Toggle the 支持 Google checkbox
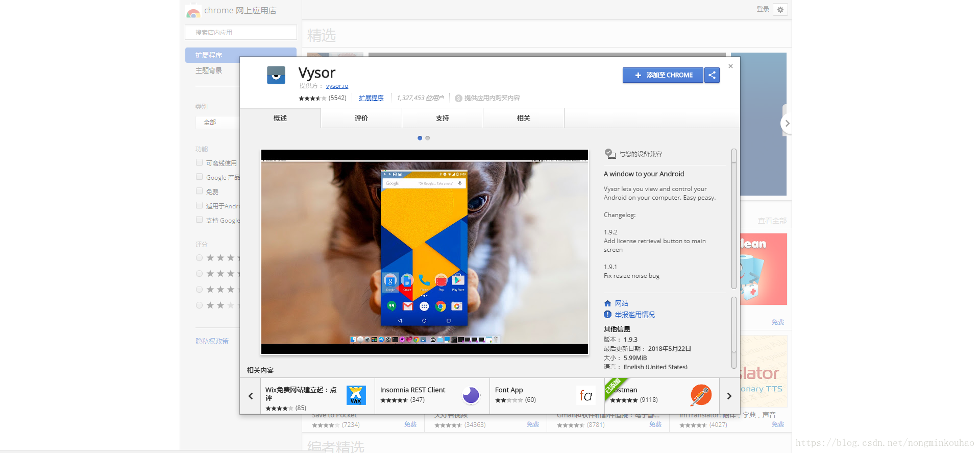980x453 pixels. [x=200, y=220]
